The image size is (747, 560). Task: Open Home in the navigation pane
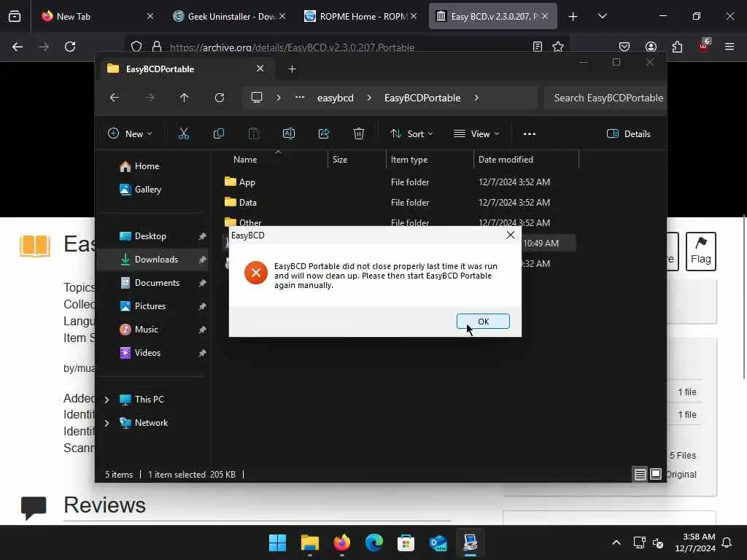pyautogui.click(x=147, y=166)
